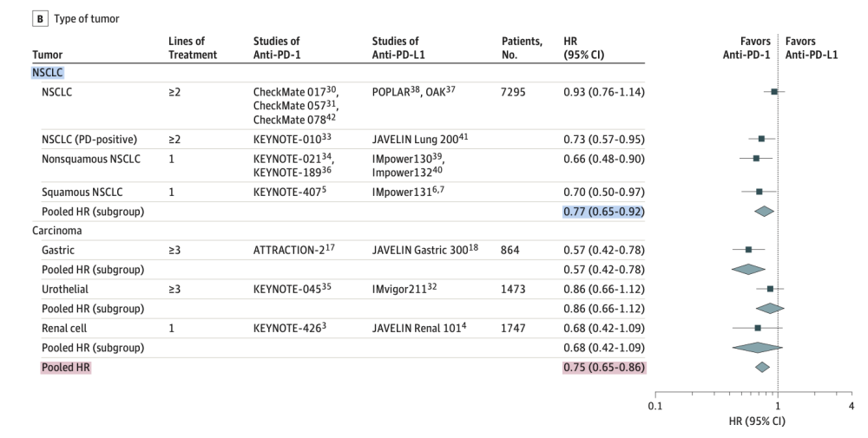The height and width of the screenshot is (438, 868).
Task: Click the ATTRACTION-2 study reference
Action: pyautogui.click(x=290, y=250)
